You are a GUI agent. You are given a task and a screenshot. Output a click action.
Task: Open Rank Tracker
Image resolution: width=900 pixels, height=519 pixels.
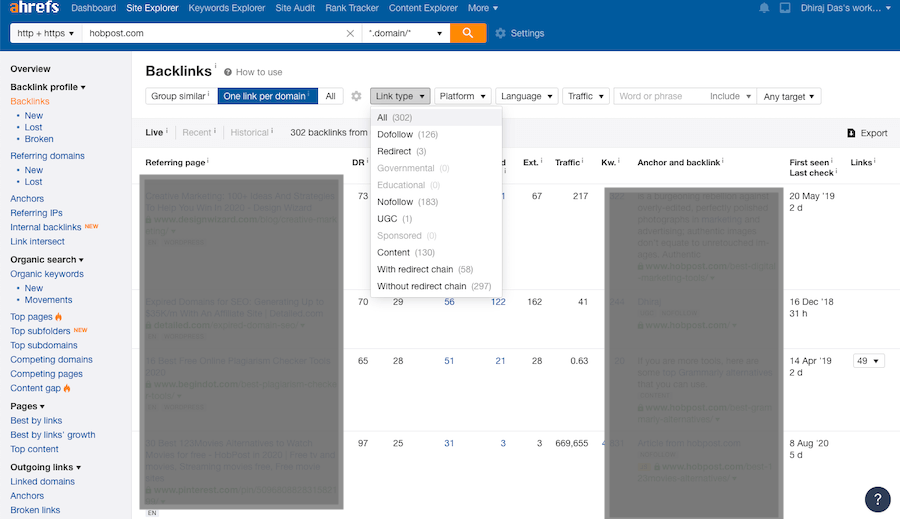pos(352,8)
